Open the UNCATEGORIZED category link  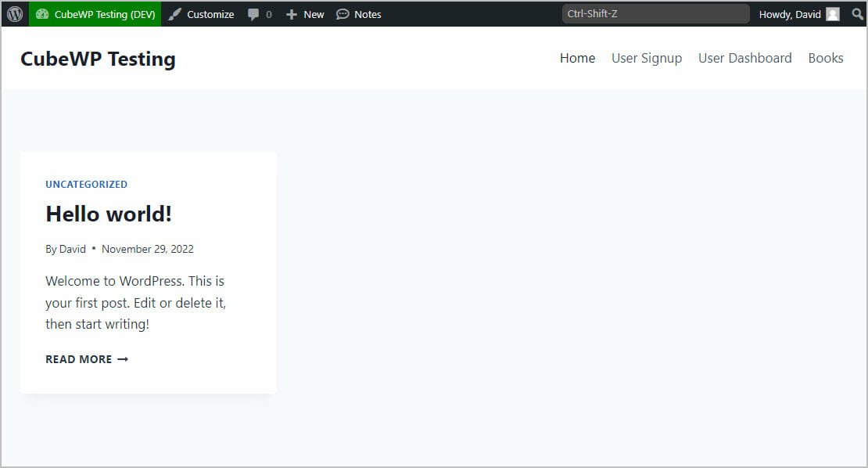tap(86, 184)
